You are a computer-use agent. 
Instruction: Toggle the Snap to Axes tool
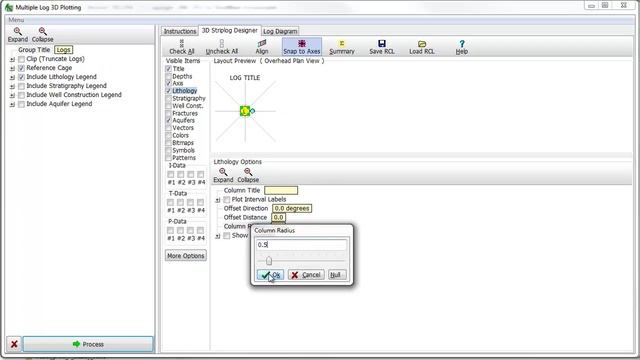[x=302, y=47]
